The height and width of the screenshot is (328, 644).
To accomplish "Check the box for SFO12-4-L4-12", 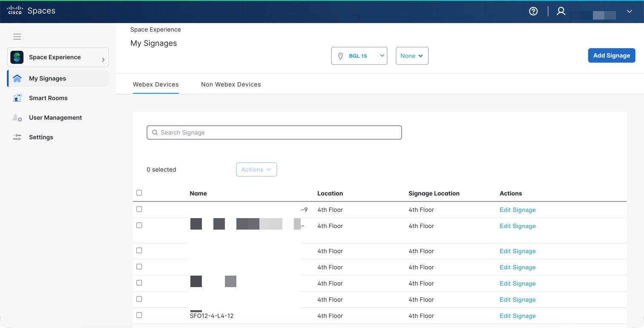I will pos(139,315).
